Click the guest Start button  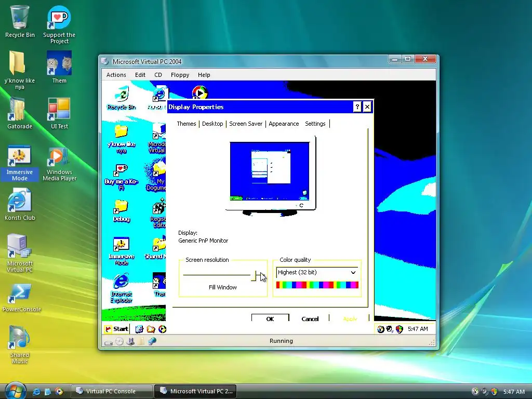[116, 329]
